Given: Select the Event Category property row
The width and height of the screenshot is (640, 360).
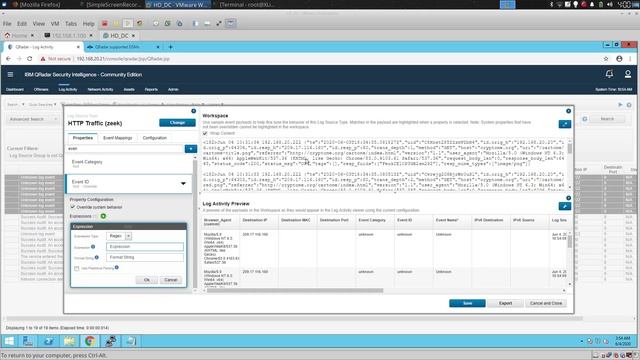Looking at the screenshot, I should [x=129, y=164].
